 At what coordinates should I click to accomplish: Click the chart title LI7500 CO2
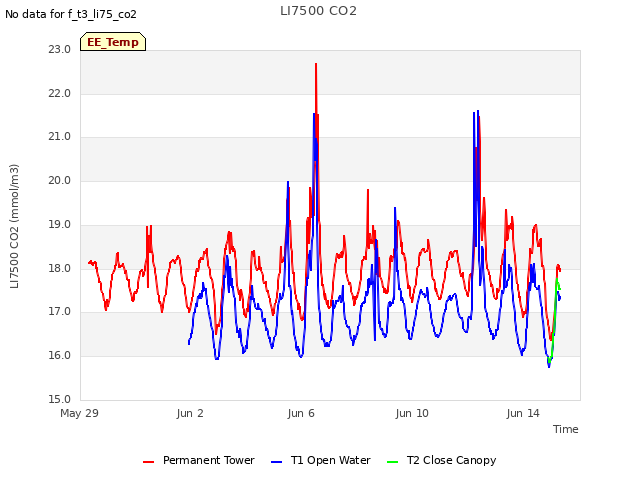click(x=318, y=11)
